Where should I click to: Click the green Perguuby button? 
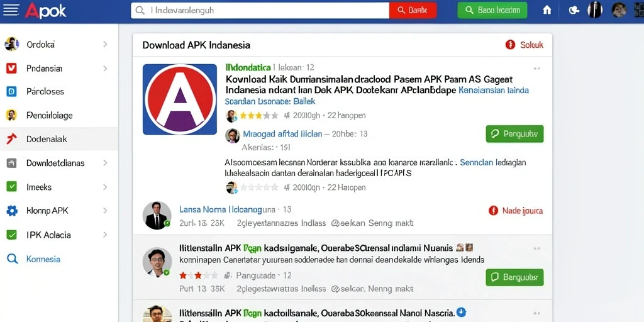pos(514,134)
